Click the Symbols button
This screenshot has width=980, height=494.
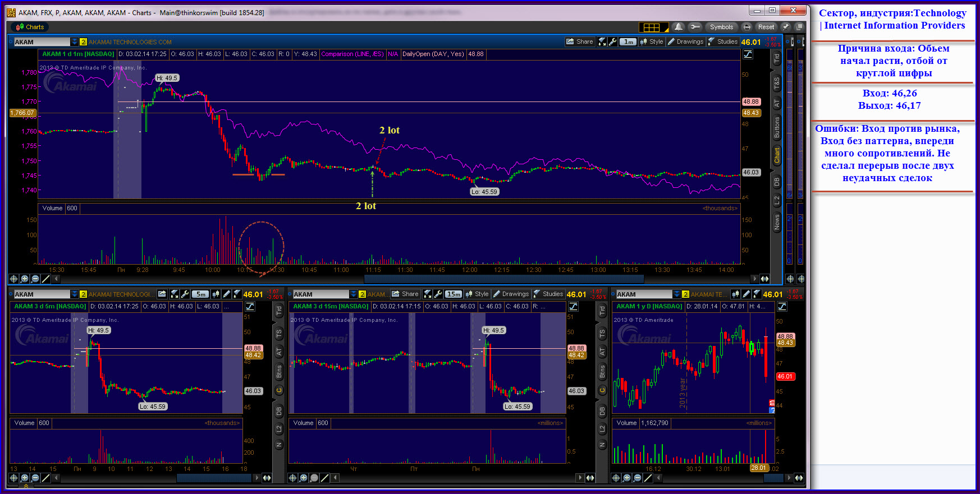tap(721, 27)
